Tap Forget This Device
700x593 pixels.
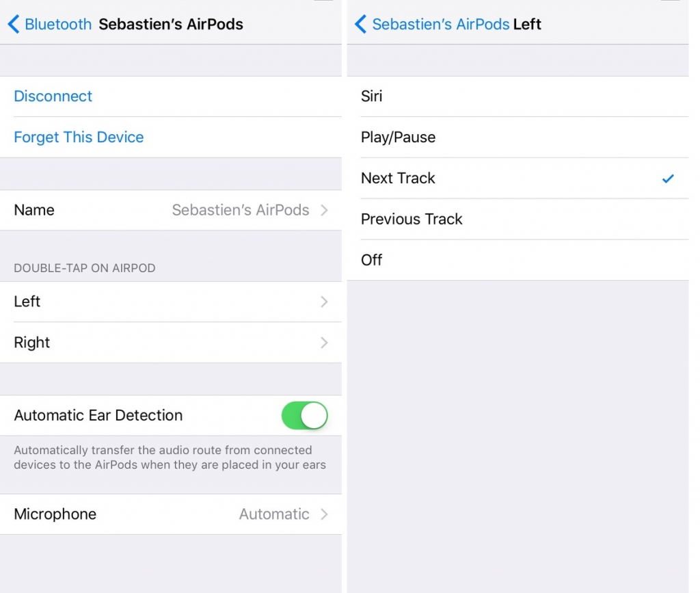(x=79, y=137)
